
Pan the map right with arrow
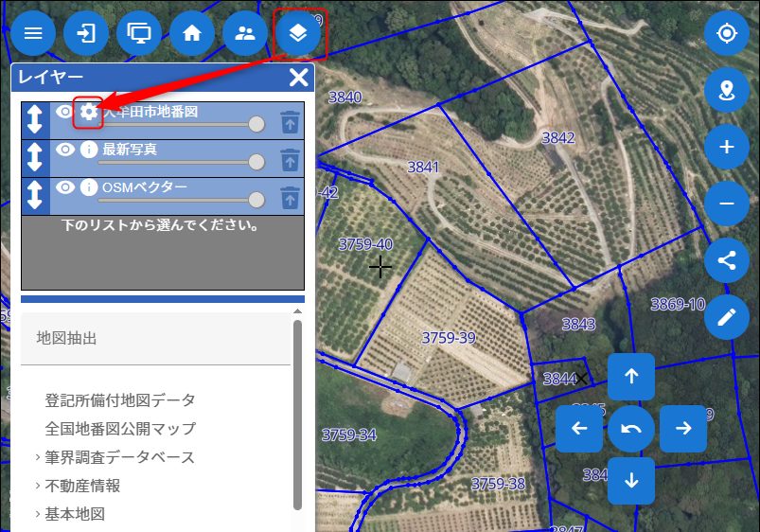683,428
